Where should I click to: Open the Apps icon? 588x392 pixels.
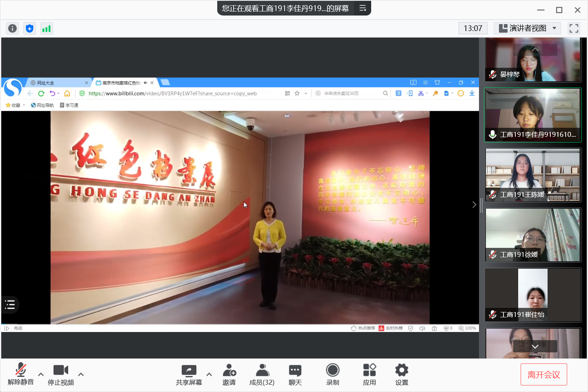click(369, 374)
